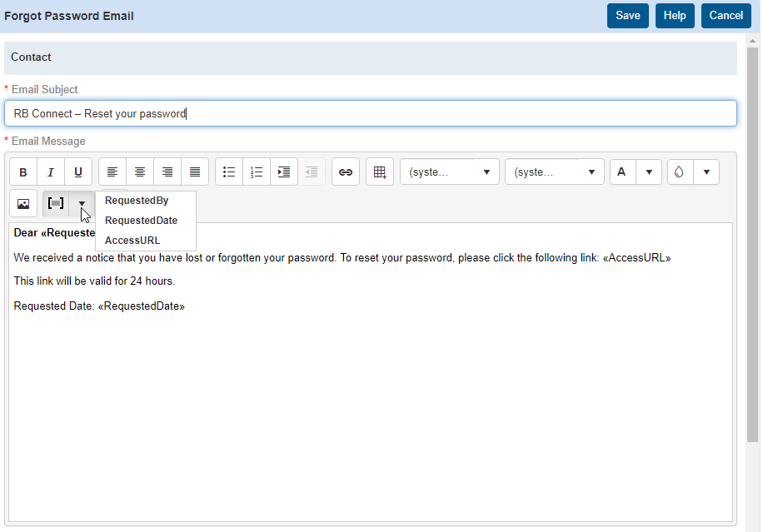763x532 pixels.
Task: Apply bulleted list formatting
Action: point(229,172)
